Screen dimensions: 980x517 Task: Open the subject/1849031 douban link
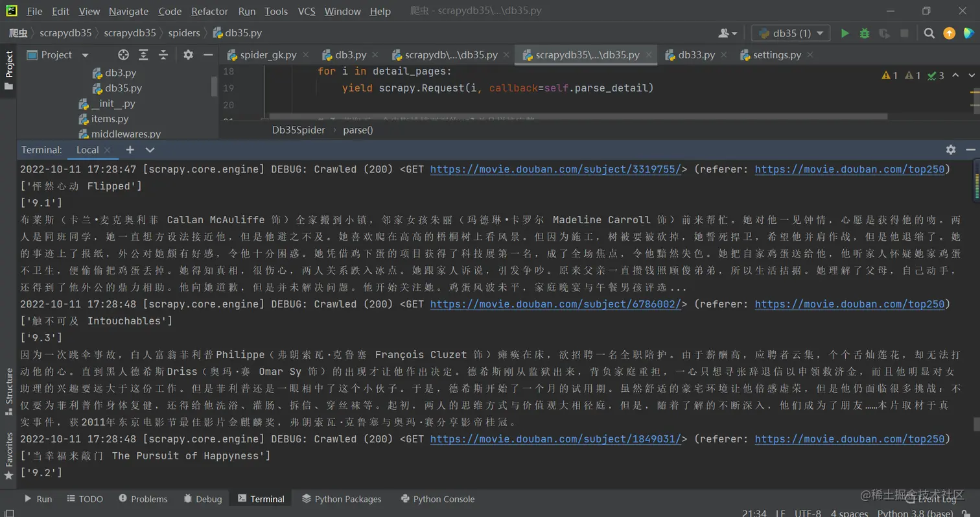coord(555,439)
